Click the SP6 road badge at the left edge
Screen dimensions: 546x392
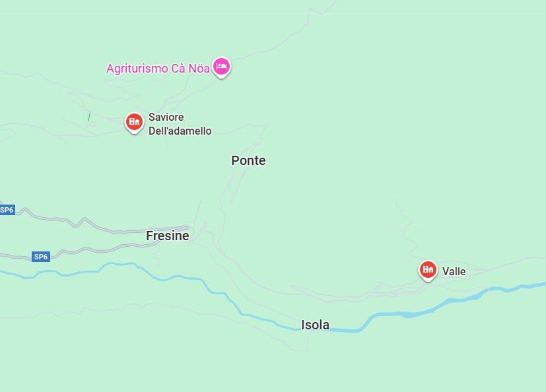(x=7, y=210)
